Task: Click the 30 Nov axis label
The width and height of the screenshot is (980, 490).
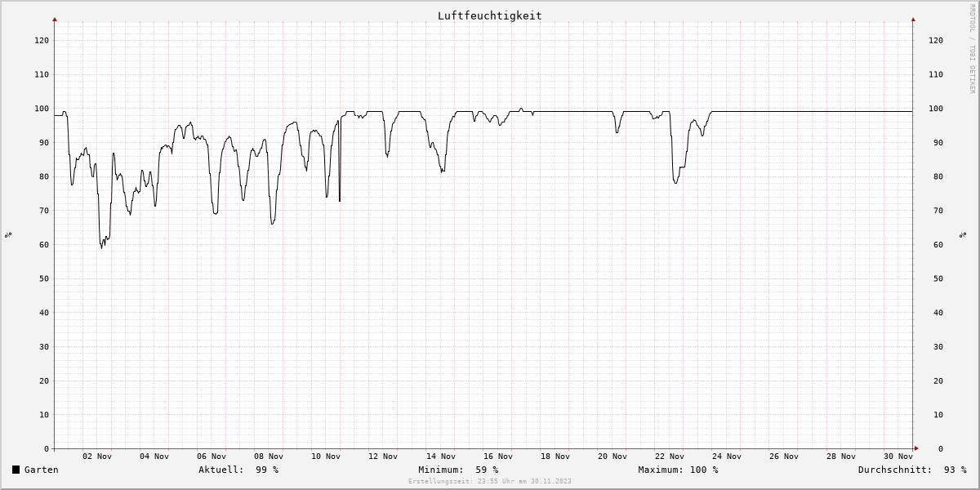Action: (x=898, y=457)
